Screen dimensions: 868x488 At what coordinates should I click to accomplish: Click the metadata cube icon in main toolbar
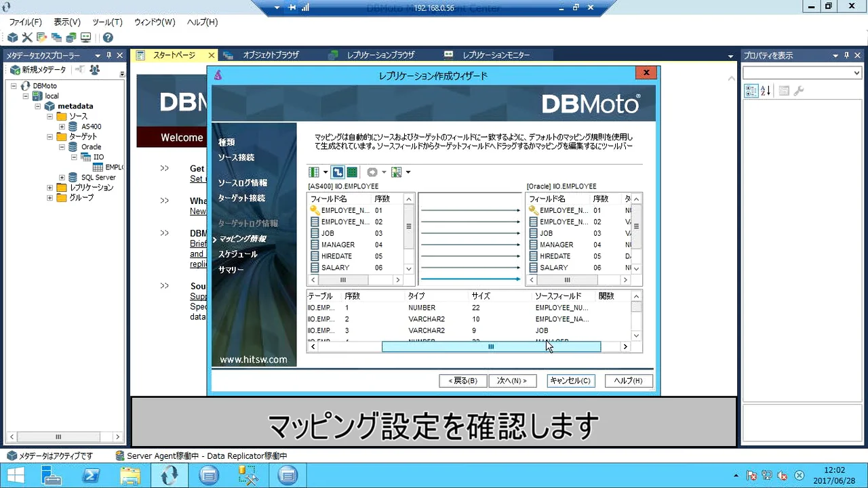point(12,38)
